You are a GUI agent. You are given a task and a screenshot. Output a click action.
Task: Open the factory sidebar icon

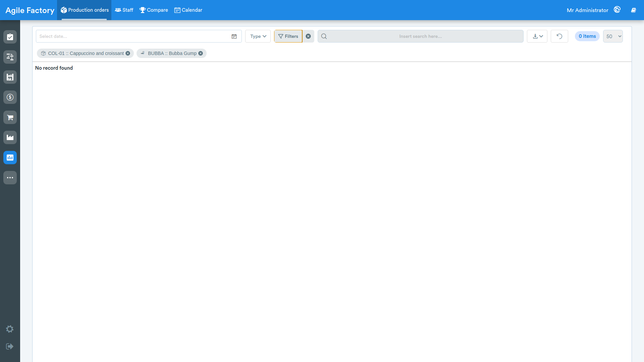click(x=10, y=137)
